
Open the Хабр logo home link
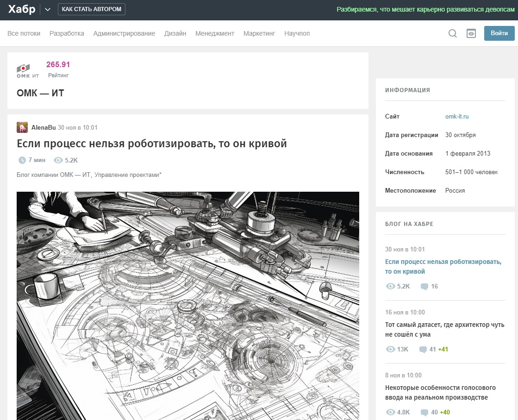pyautogui.click(x=21, y=9)
